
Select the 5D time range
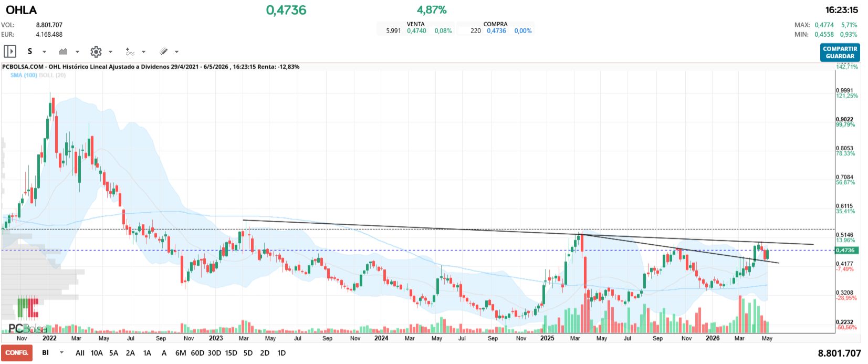(x=248, y=353)
